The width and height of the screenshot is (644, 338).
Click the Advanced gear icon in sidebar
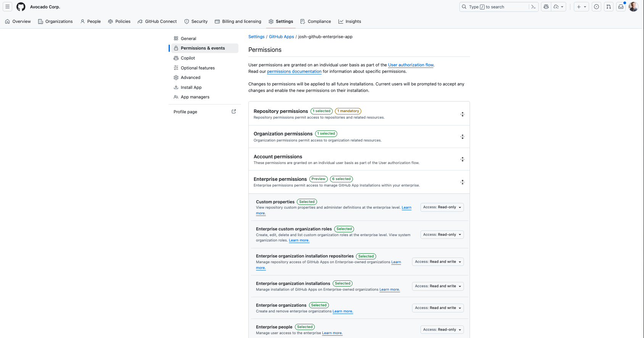[176, 77]
